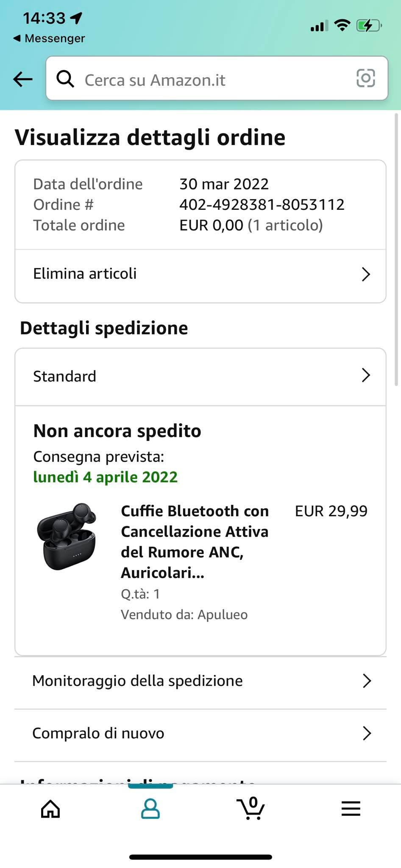Open the Home icon in bottom bar
The height and width of the screenshot is (868, 401).
(x=50, y=809)
